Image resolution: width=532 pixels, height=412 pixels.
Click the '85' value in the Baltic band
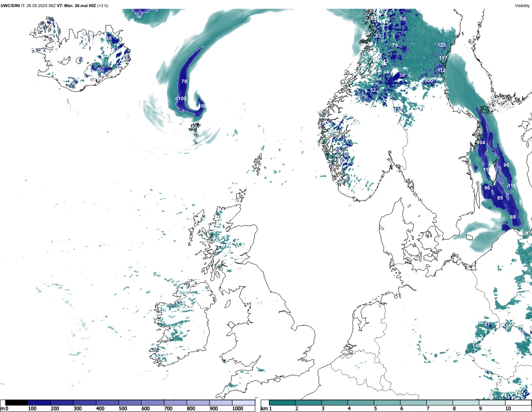coord(500,198)
